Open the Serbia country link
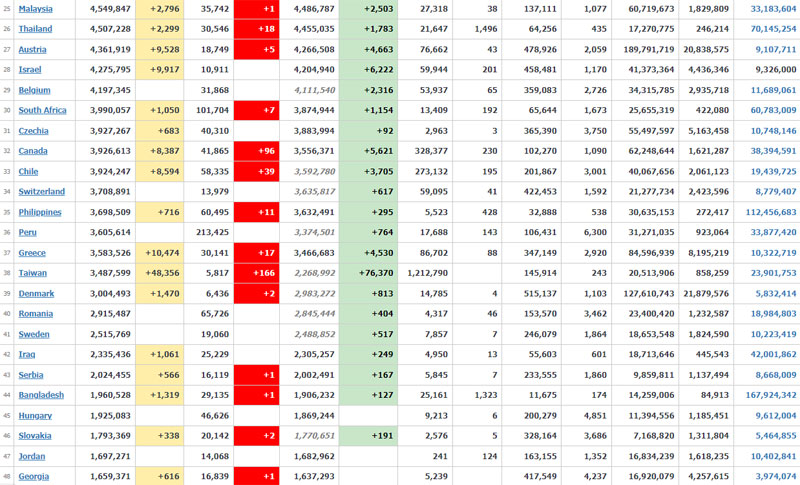 pos(31,375)
